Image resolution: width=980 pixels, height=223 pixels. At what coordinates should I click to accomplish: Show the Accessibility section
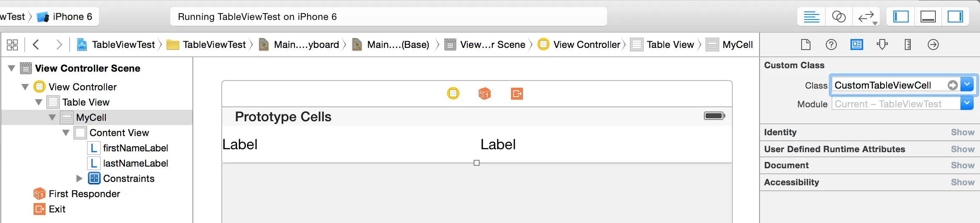coord(962,182)
